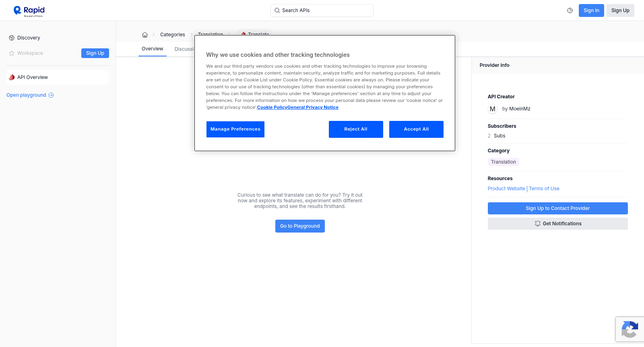Open the Product Website link
Screen dimensions: 644x347
pyautogui.click(x=506, y=189)
